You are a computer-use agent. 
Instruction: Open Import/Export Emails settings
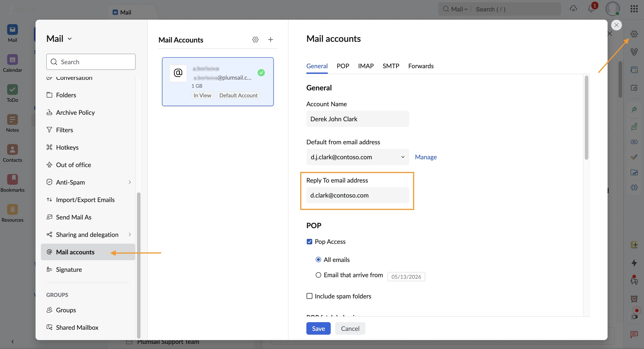88,200
